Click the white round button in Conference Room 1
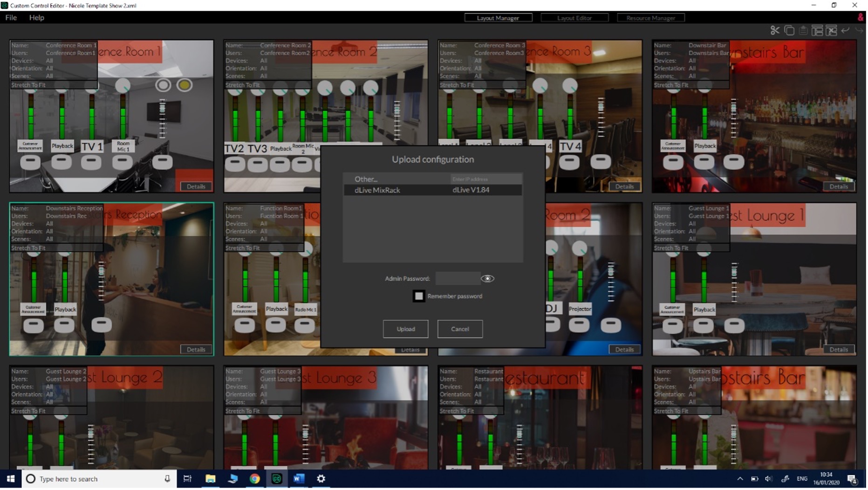The width and height of the screenshot is (868, 490). pos(164,85)
